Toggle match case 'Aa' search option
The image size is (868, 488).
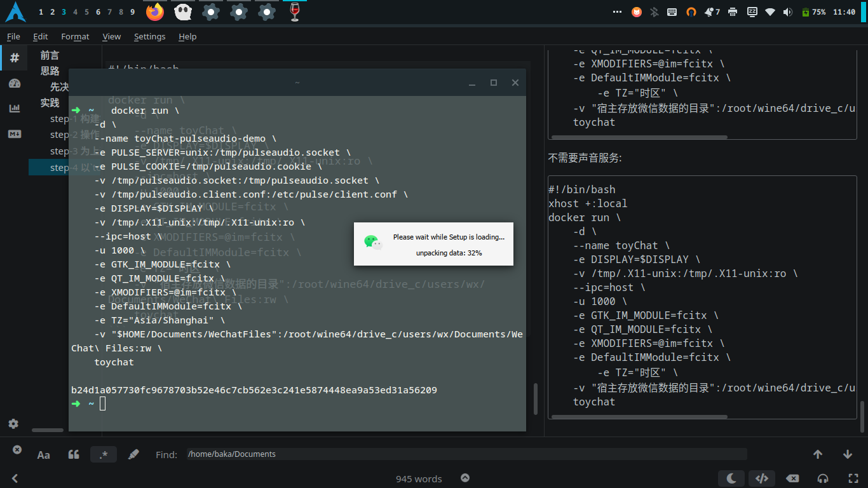44,454
